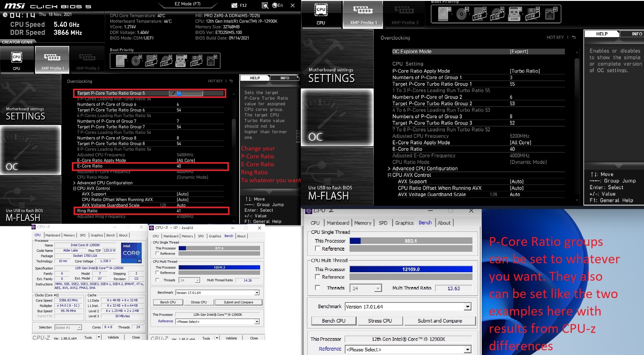Click the hotkey back arrow beside HOT KEY
The image size is (644, 355).
(231, 81)
